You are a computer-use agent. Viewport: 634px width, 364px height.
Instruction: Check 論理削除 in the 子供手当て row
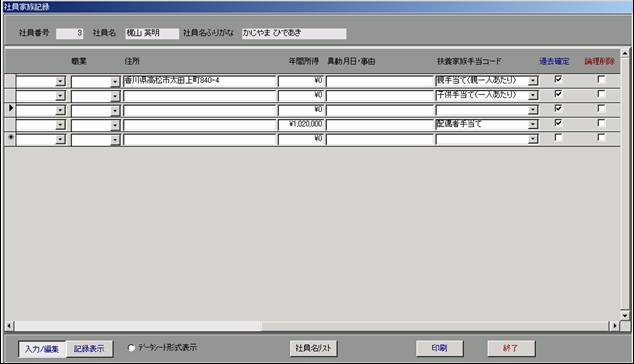601,94
